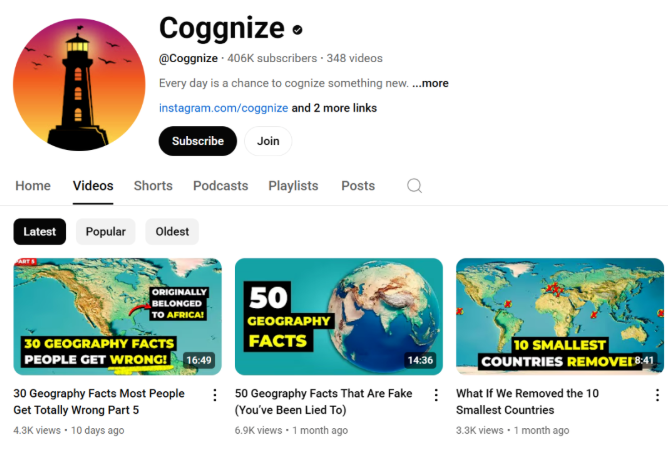Click the Join membership button
The width and height of the screenshot is (668, 453).
pyautogui.click(x=268, y=141)
